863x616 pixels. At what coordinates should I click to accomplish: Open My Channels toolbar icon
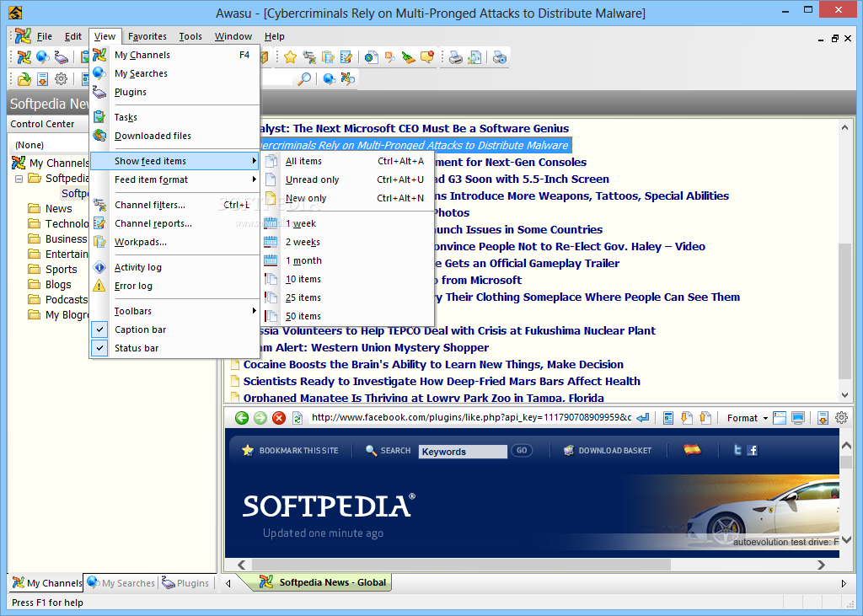24,56
